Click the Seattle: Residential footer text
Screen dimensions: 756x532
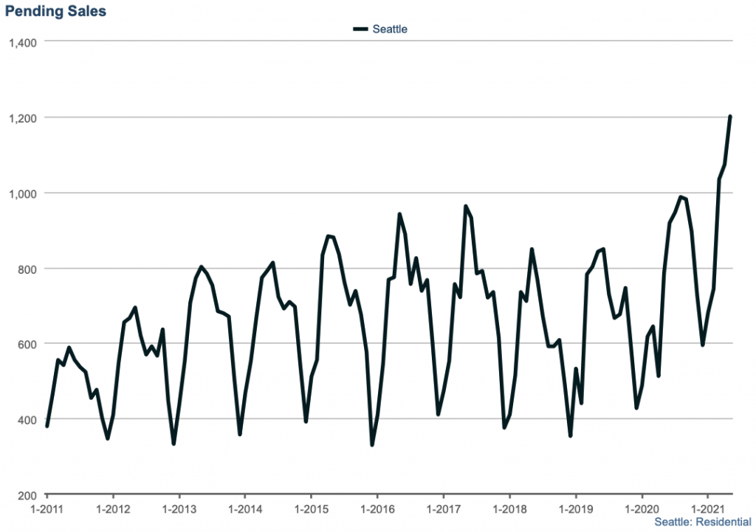pos(703,522)
